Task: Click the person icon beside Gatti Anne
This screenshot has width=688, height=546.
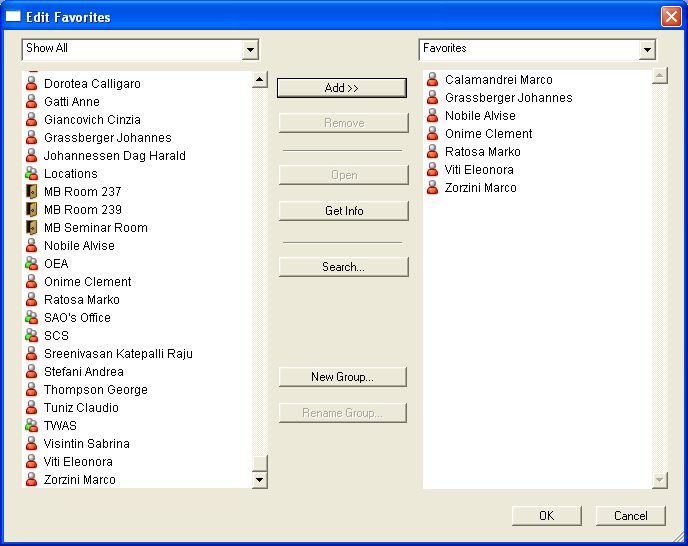Action: pos(32,101)
